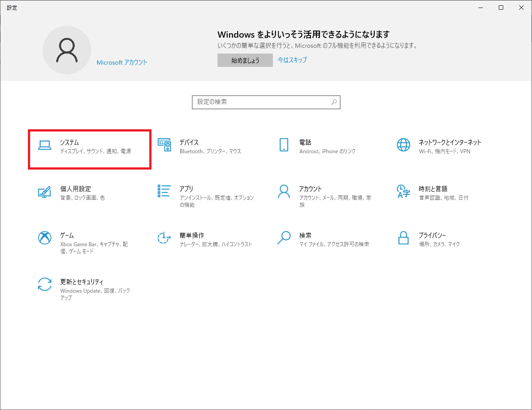Open Time & Language (時刻と言語) icon

pos(404,191)
